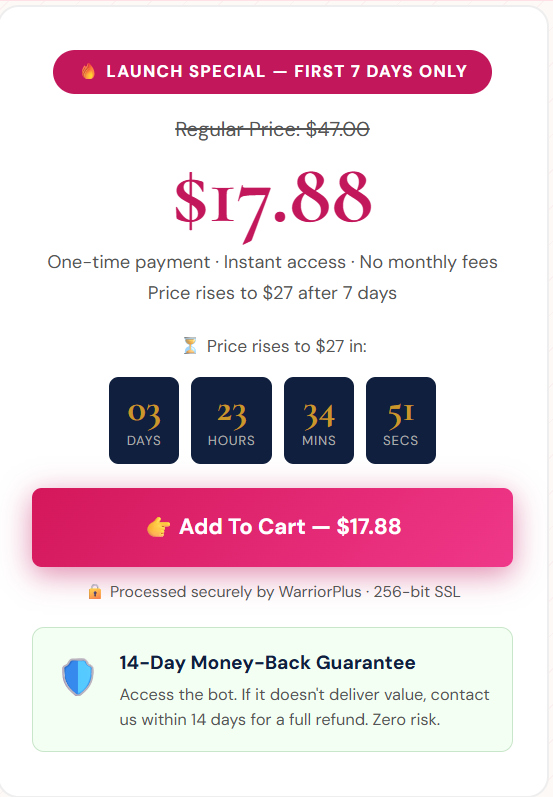553x797 pixels.
Task: Select the DAYS countdown box
Action: click(x=144, y=420)
